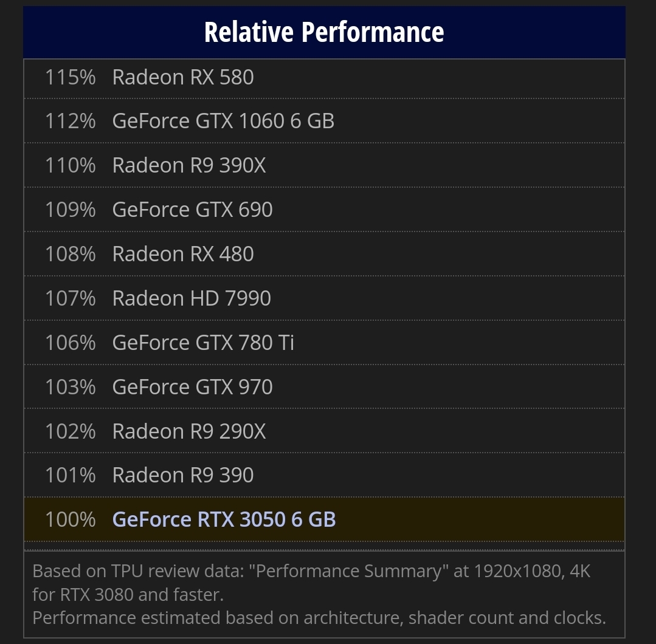The image size is (656, 644).
Task: Select the Radeon R9 390 entry
Action: [x=183, y=476]
